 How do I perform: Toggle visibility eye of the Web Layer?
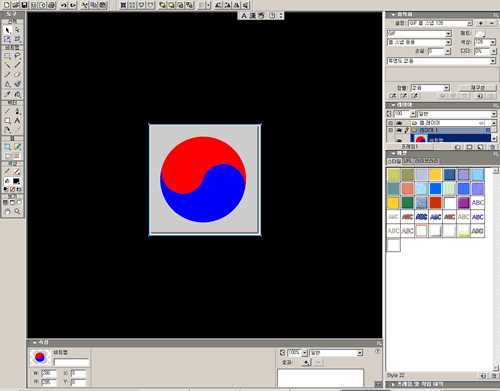click(398, 123)
